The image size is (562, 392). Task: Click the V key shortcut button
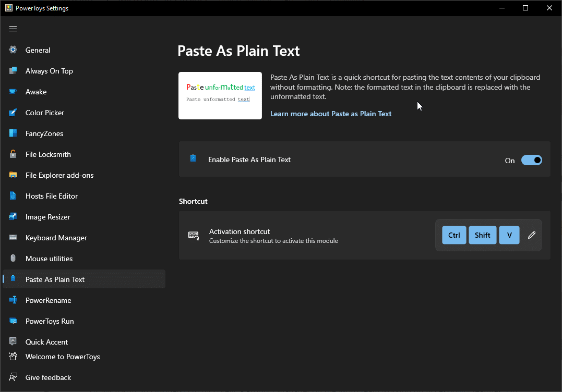[509, 235]
